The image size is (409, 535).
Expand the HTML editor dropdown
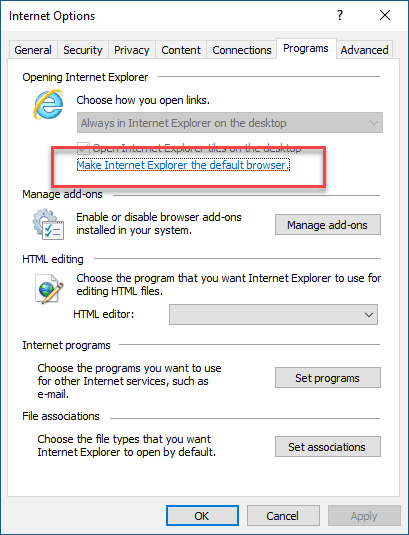pyautogui.click(x=273, y=314)
